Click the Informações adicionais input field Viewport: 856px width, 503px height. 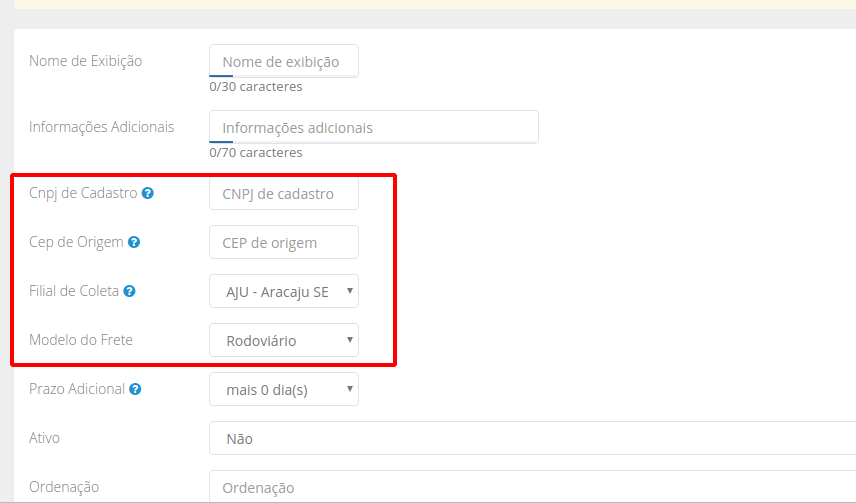[374, 127]
